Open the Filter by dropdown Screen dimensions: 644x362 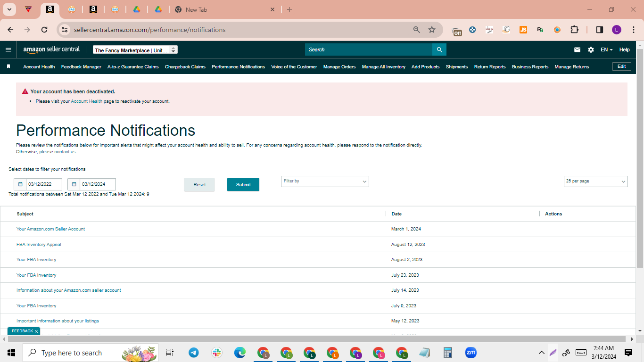coord(325,181)
